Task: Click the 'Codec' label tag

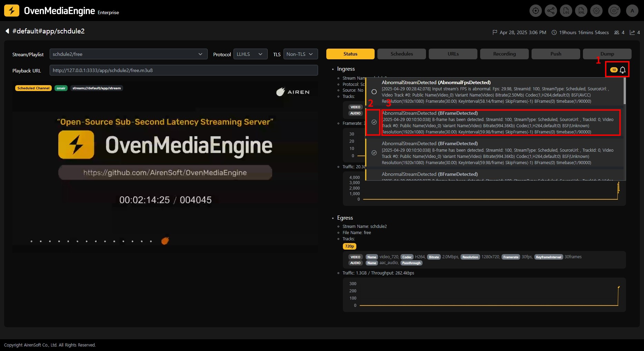Action: pos(407,257)
